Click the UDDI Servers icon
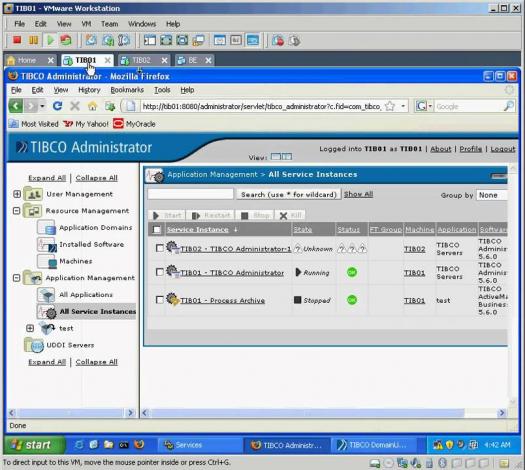The image size is (525, 470). [x=33, y=345]
